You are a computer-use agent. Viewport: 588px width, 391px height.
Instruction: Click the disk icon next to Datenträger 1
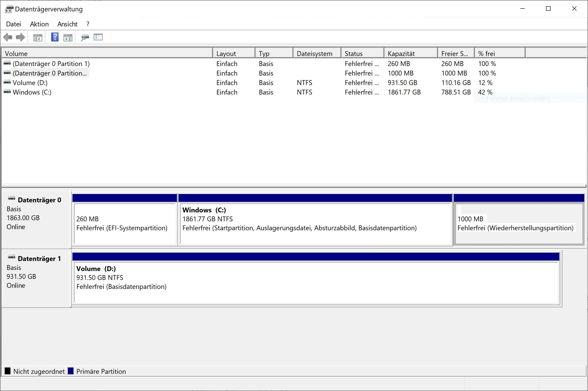tap(11, 257)
